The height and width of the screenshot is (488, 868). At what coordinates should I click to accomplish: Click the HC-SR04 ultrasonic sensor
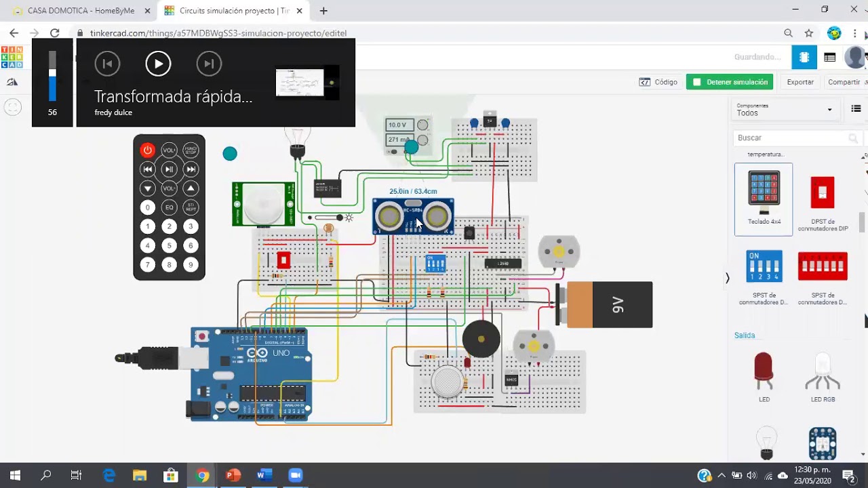coord(413,216)
